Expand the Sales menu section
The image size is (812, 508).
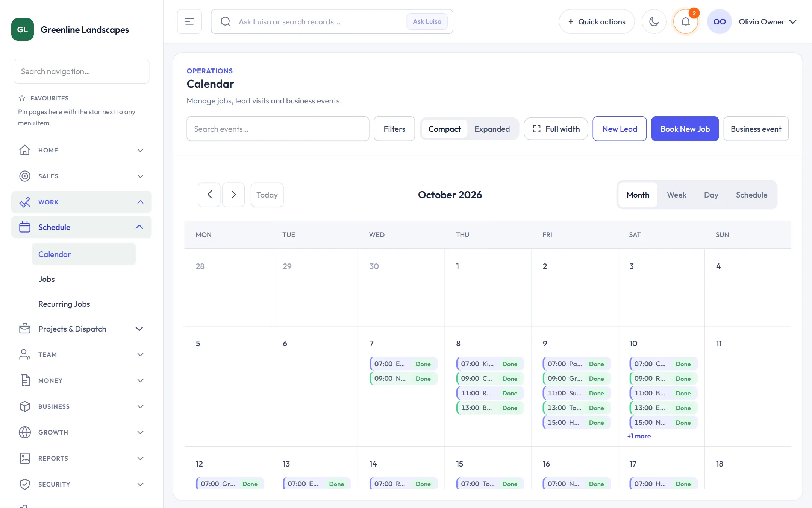(82, 176)
